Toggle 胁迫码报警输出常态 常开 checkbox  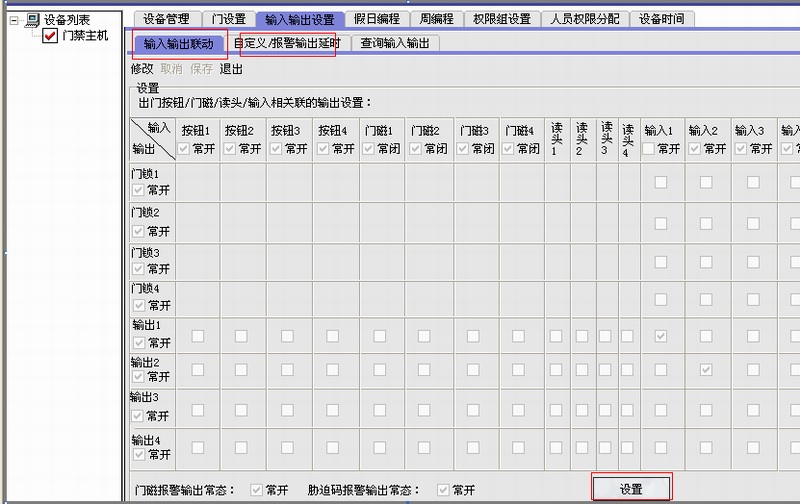coord(443,490)
